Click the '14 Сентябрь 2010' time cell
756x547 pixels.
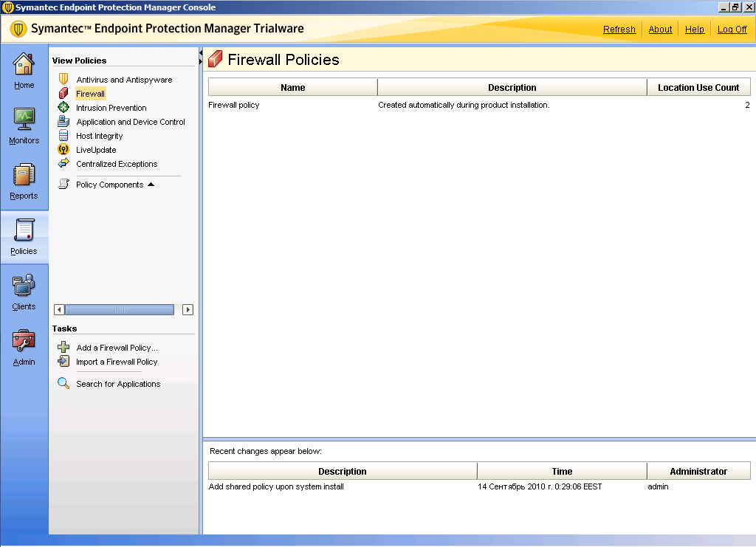[x=540, y=486]
